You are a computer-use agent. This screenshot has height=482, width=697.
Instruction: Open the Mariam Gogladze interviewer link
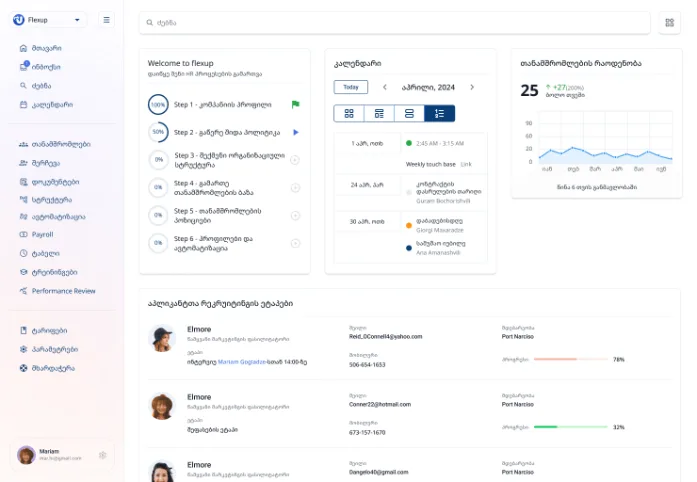(x=241, y=362)
